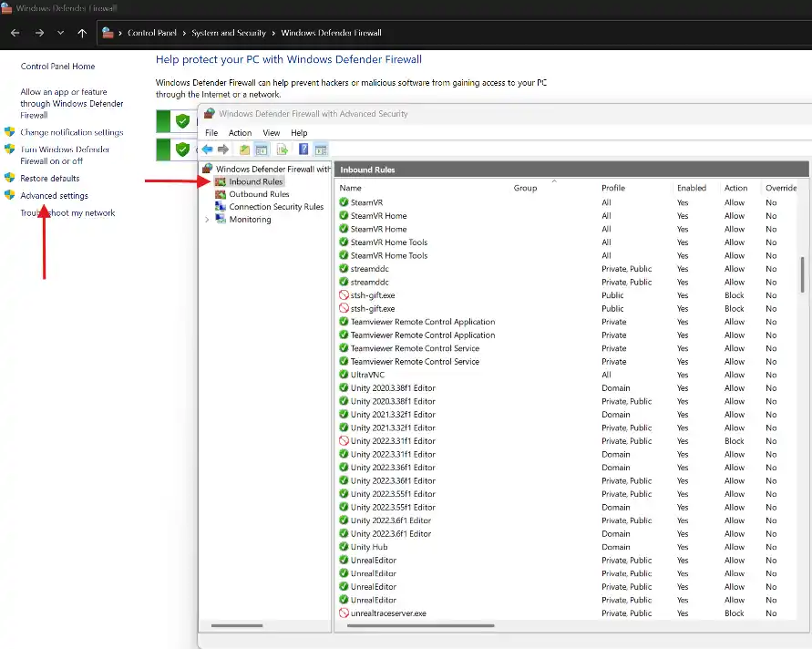The image size is (812, 649).
Task: Open the File menu
Action: pos(211,133)
